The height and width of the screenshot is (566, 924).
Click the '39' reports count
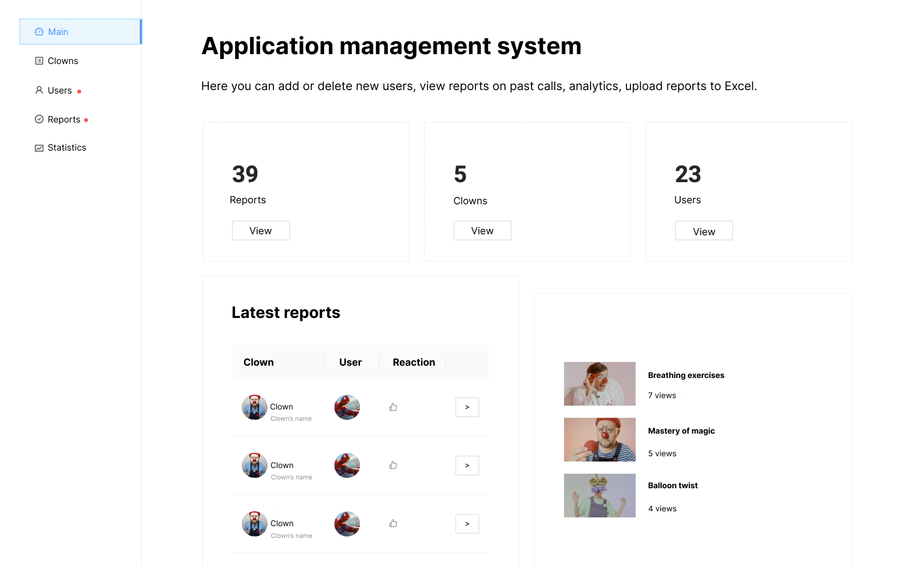click(x=245, y=174)
